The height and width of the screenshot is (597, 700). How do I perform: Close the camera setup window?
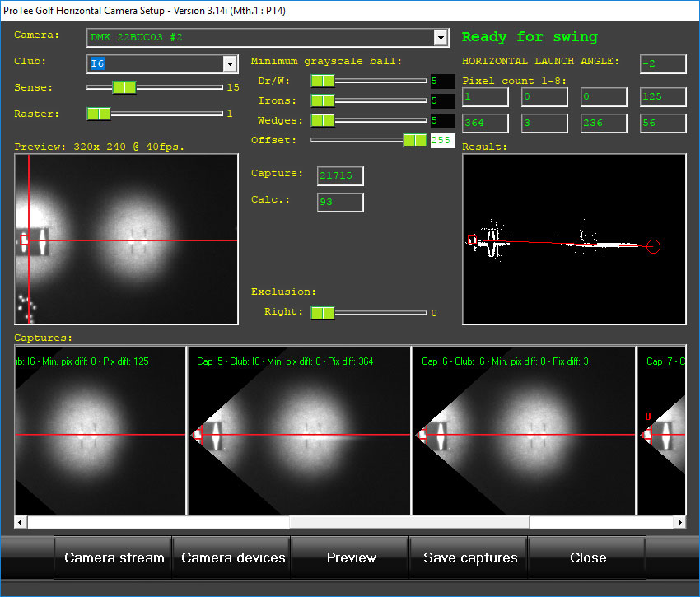tap(587, 557)
